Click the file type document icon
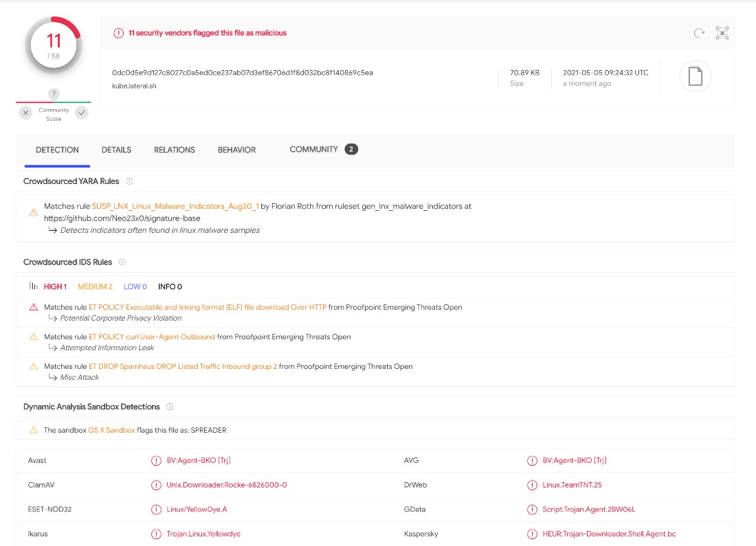 coord(695,77)
